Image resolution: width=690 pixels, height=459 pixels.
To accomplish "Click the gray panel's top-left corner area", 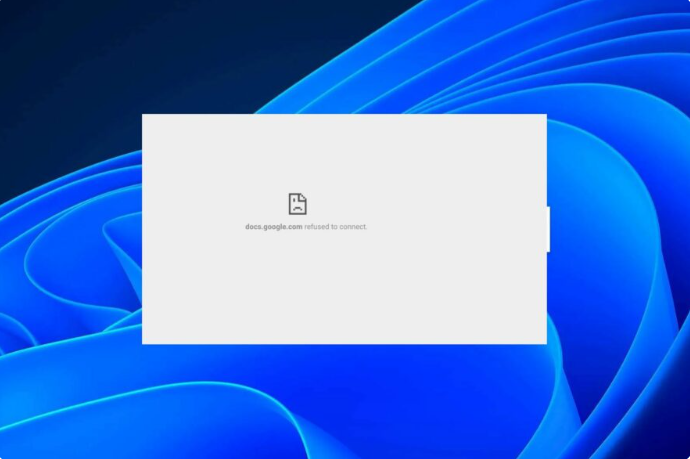I will [152, 123].
